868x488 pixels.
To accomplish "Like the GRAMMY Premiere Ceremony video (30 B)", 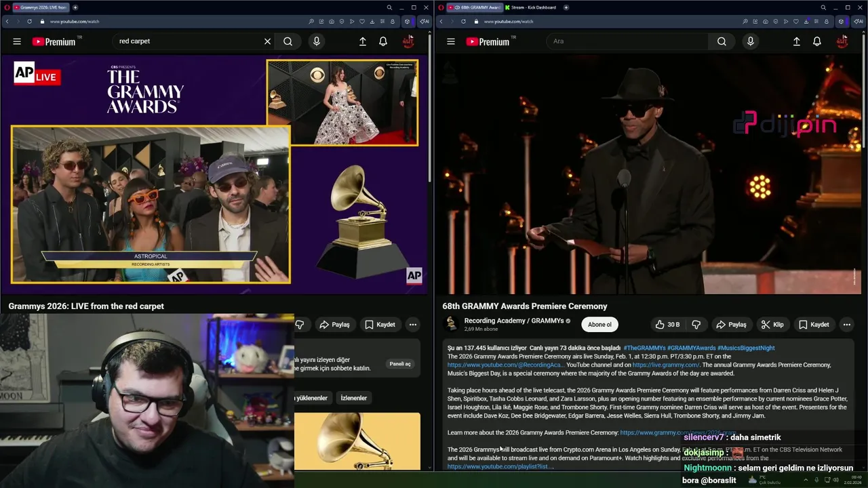I will (x=667, y=325).
